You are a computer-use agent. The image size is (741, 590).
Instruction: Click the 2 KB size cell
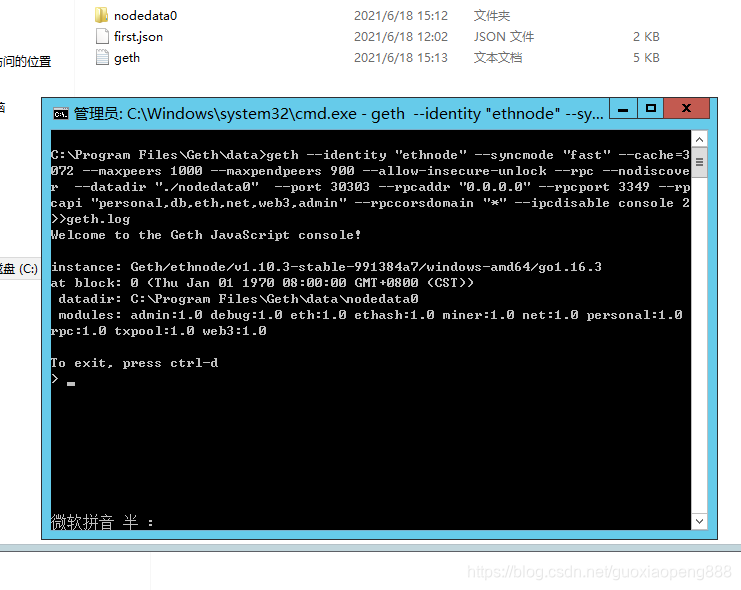tap(646, 36)
